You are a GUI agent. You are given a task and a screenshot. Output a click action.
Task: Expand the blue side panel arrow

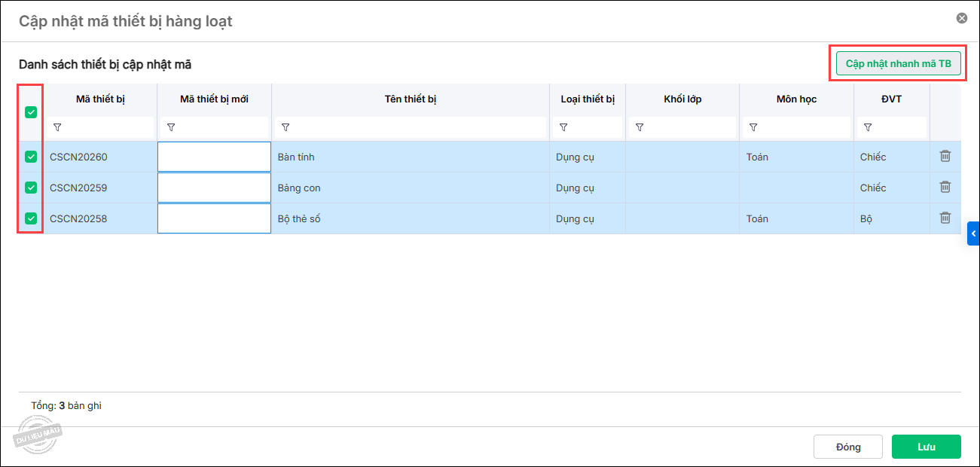[x=973, y=234]
